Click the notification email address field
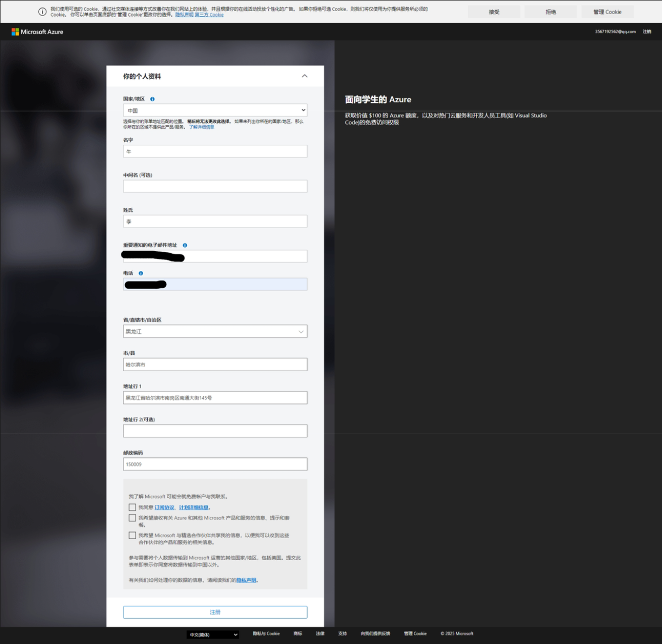This screenshot has width=662, height=644. tap(215, 256)
